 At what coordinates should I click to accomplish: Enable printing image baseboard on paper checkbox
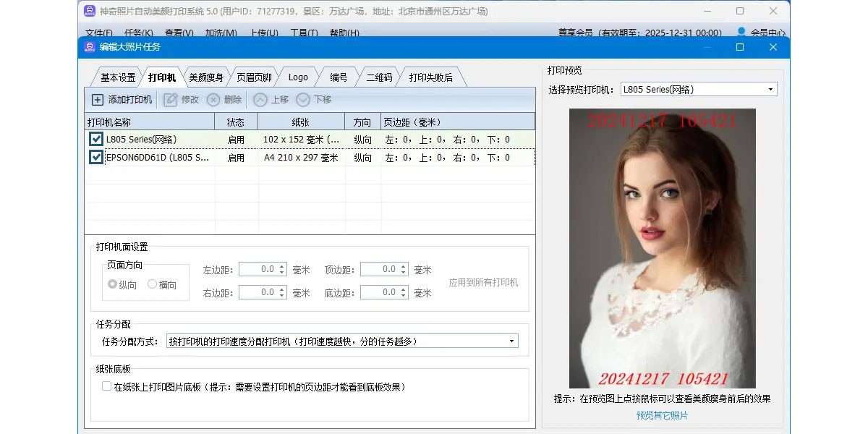[x=107, y=387]
